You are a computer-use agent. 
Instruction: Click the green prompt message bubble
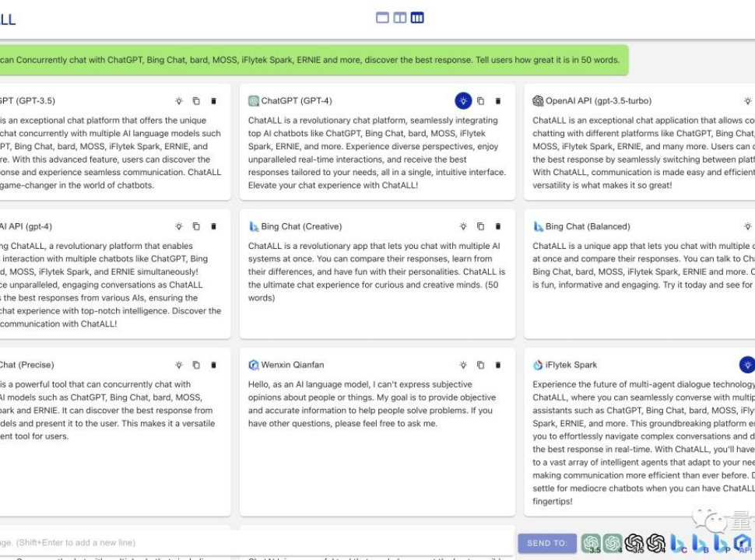point(314,60)
